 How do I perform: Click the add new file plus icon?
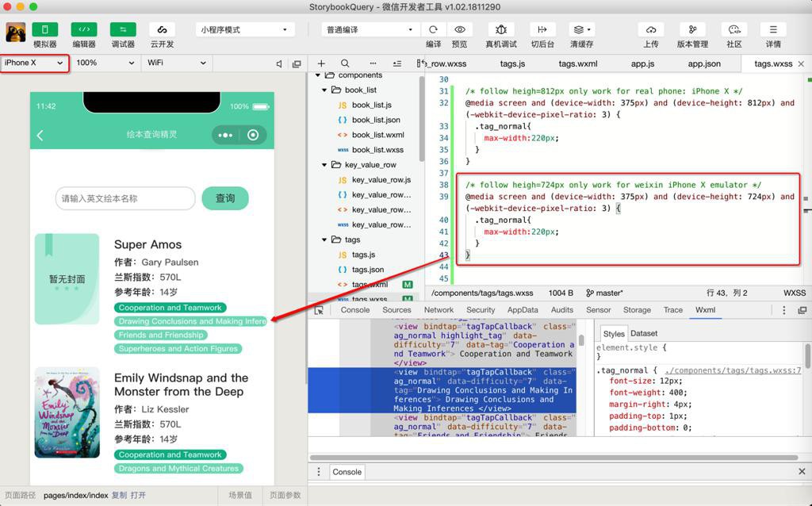pos(321,63)
